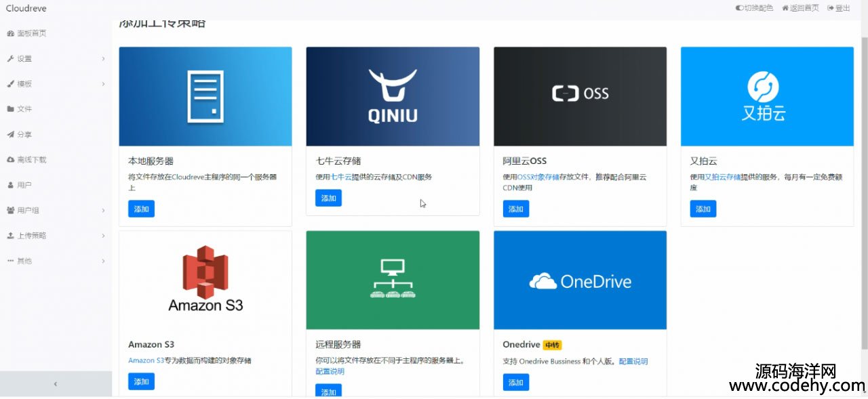This screenshot has width=868, height=399.
Task: Click the cloud download icon beside 离线下载
Action: [10, 160]
